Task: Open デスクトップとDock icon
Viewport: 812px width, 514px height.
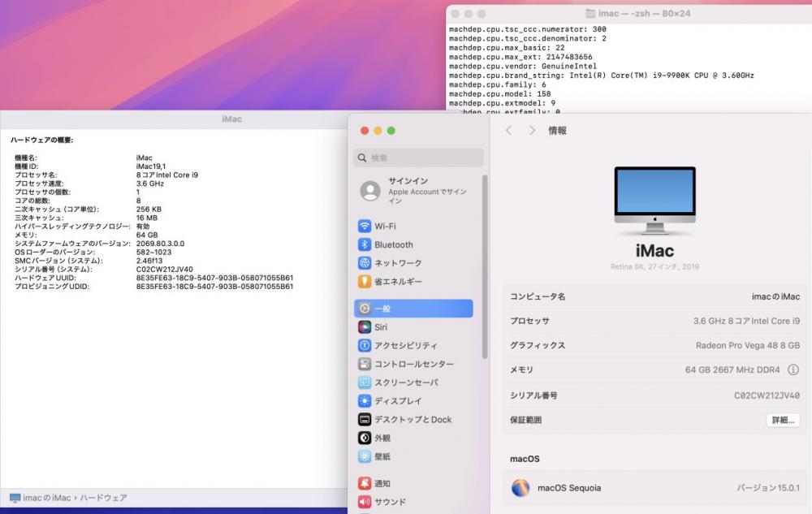Action: [x=365, y=419]
